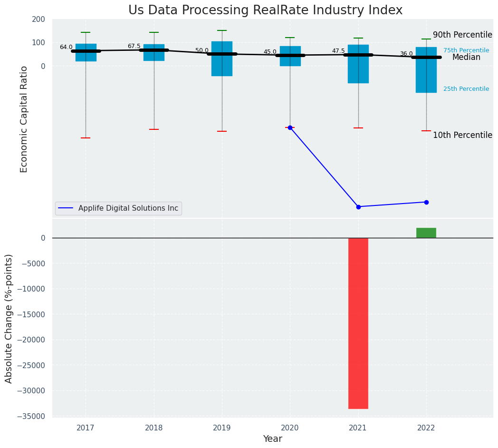
Task: Click the Absolute Change axis label
Action: click(9, 318)
